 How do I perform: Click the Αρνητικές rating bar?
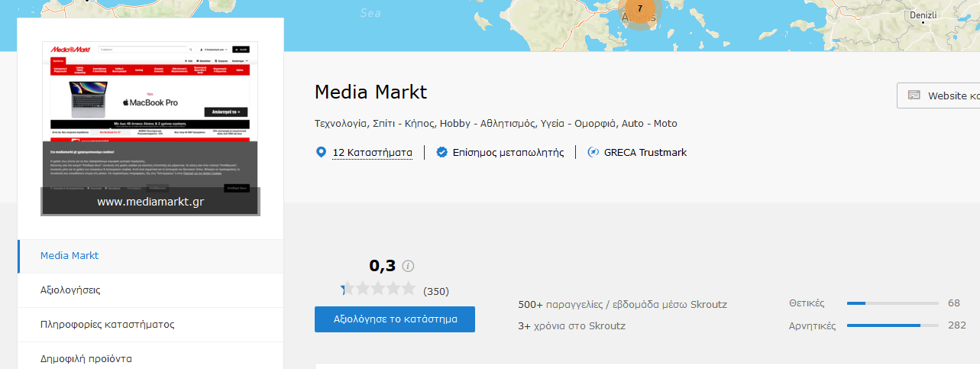pyautogui.click(x=893, y=325)
